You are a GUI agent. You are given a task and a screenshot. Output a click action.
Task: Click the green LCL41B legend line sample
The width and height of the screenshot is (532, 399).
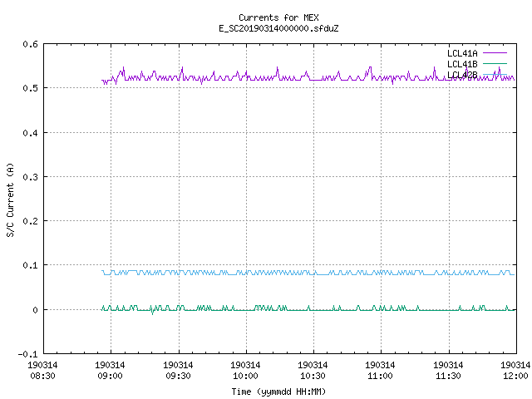[495, 63]
